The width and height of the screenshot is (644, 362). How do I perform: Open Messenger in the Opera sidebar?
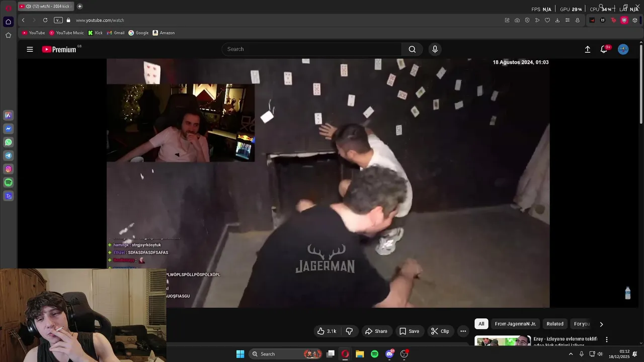pyautogui.click(x=8, y=129)
